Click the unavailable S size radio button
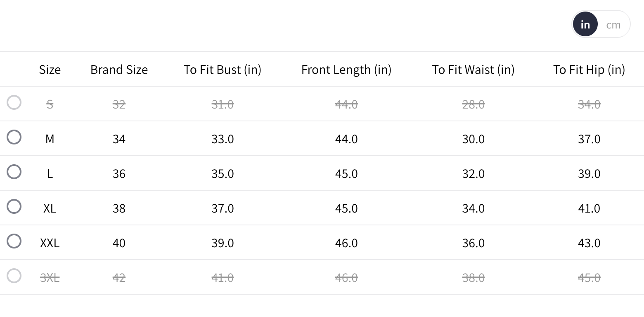The width and height of the screenshot is (644, 317). point(14,102)
